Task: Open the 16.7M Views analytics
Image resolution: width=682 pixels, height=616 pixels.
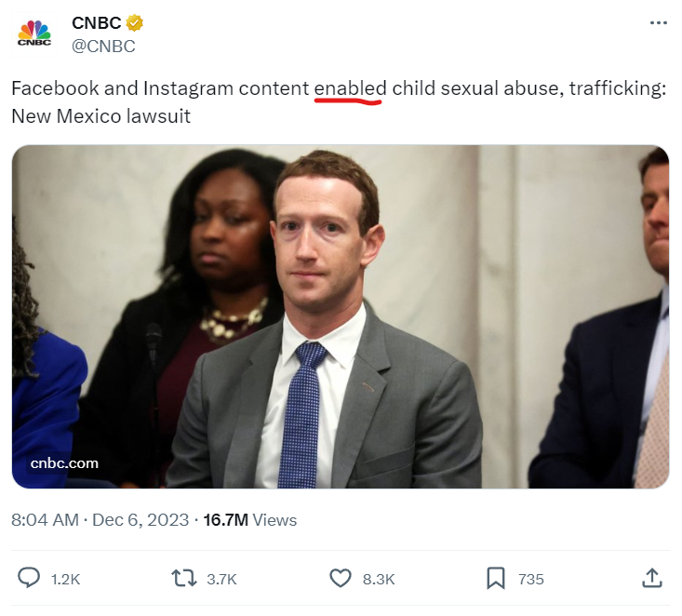Action: pyautogui.click(x=249, y=520)
